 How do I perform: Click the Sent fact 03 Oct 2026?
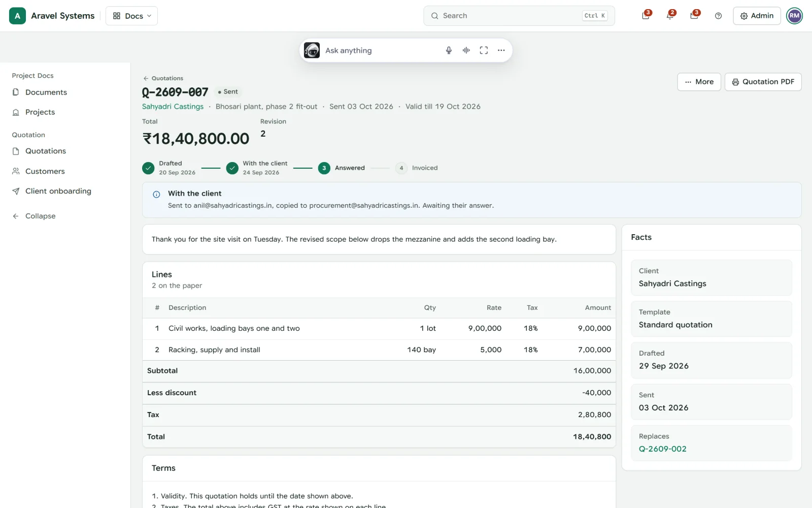(711, 402)
